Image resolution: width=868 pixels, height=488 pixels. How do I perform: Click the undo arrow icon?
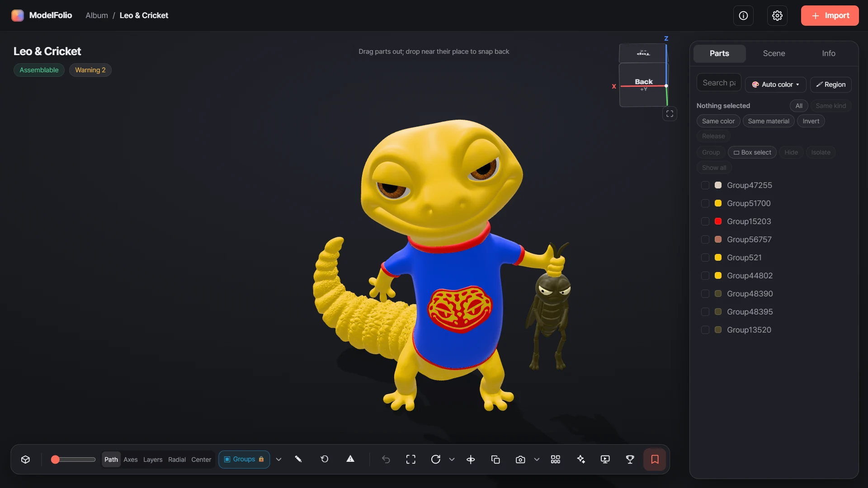[x=386, y=459]
